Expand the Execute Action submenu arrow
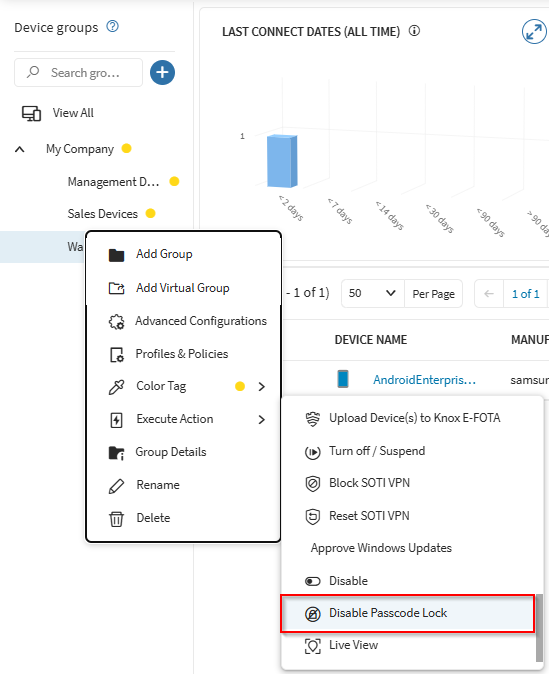The width and height of the screenshot is (549, 674). 261,420
